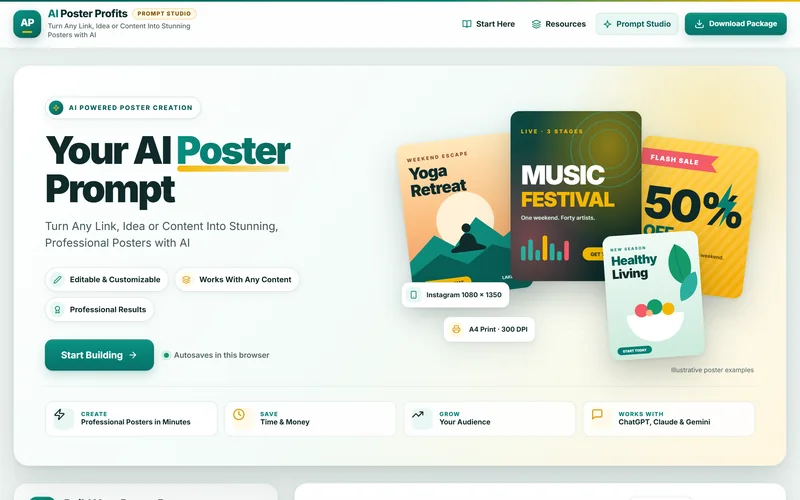The height and width of the screenshot is (500, 800).
Task: Click the Start Building button
Action: pyautogui.click(x=99, y=355)
